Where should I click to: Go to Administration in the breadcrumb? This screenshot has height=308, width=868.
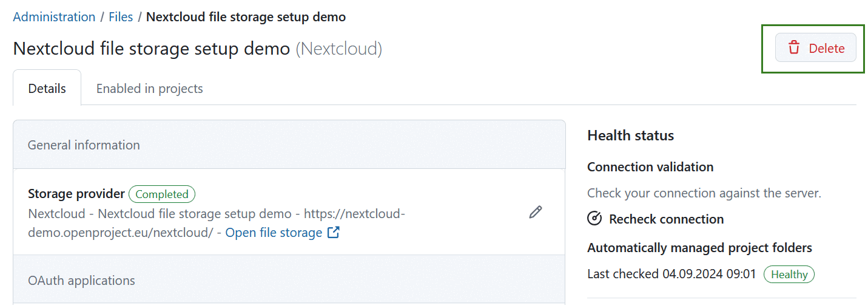[54, 17]
